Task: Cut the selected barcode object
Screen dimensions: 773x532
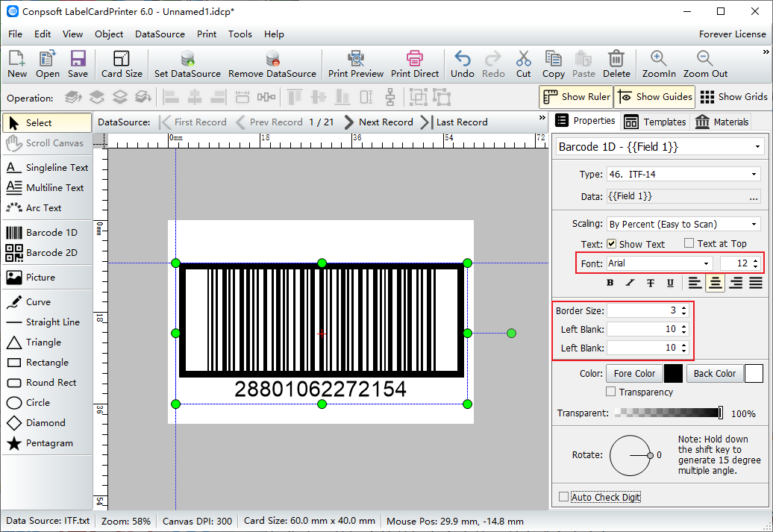Action: pyautogui.click(x=524, y=64)
